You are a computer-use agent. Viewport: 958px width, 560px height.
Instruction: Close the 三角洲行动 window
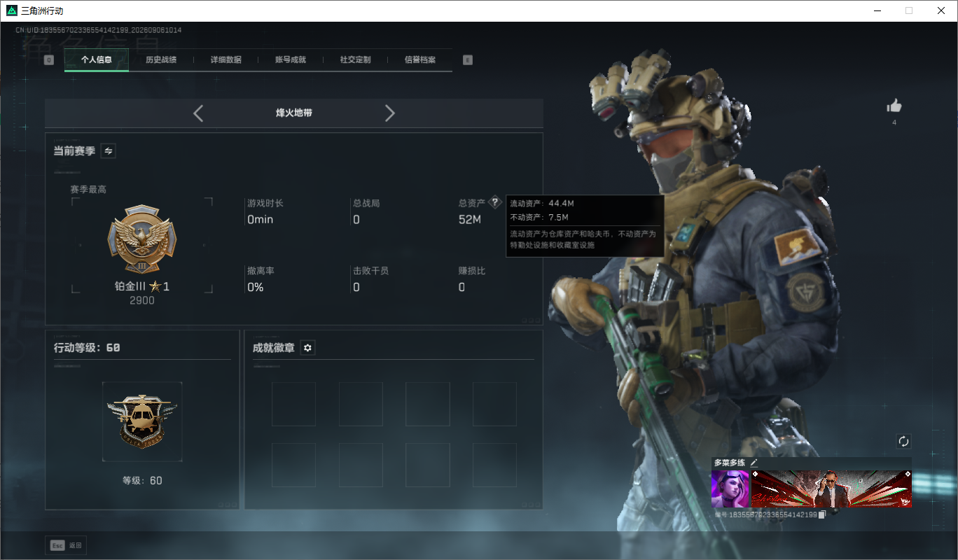(941, 10)
